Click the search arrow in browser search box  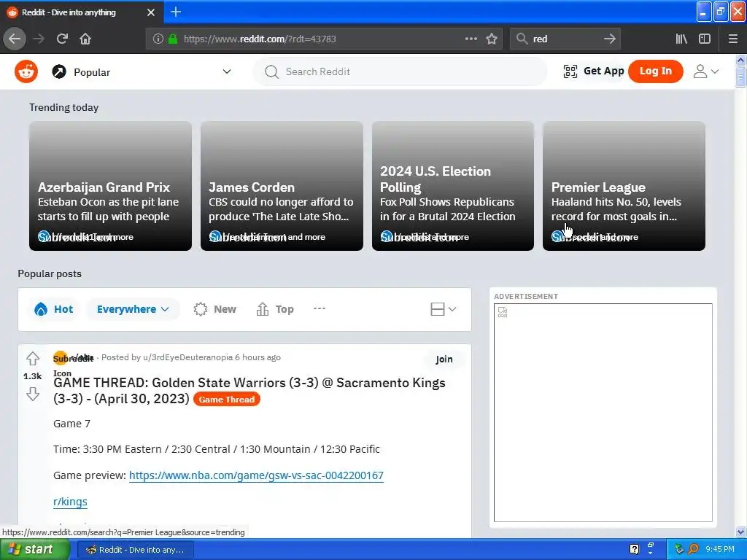(x=610, y=39)
